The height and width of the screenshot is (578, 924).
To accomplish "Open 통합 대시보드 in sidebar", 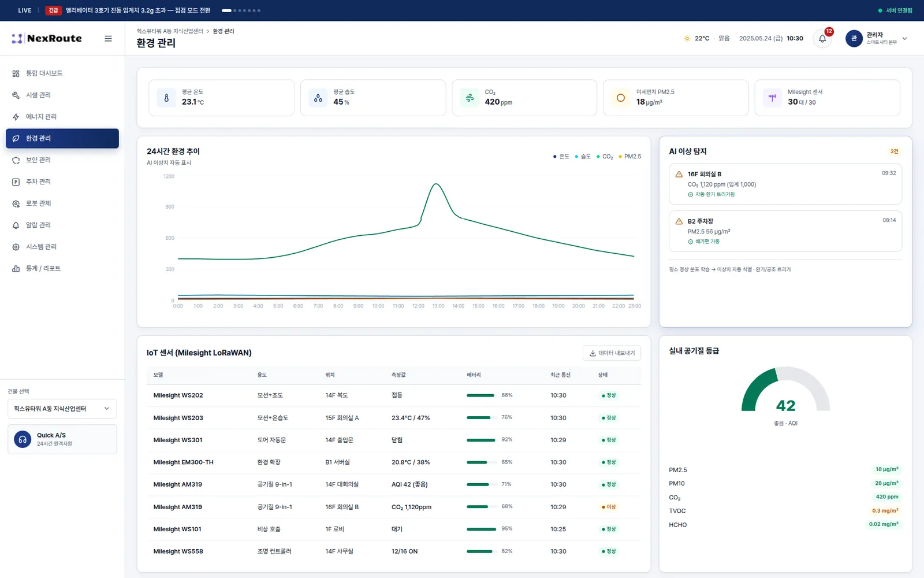I will [x=62, y=73].
